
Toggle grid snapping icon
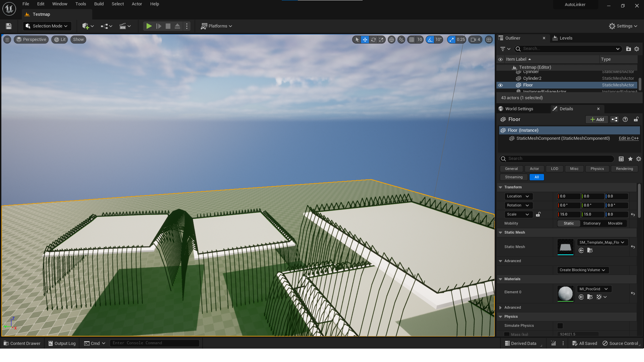pyautogui.click(x=412, y=40)
